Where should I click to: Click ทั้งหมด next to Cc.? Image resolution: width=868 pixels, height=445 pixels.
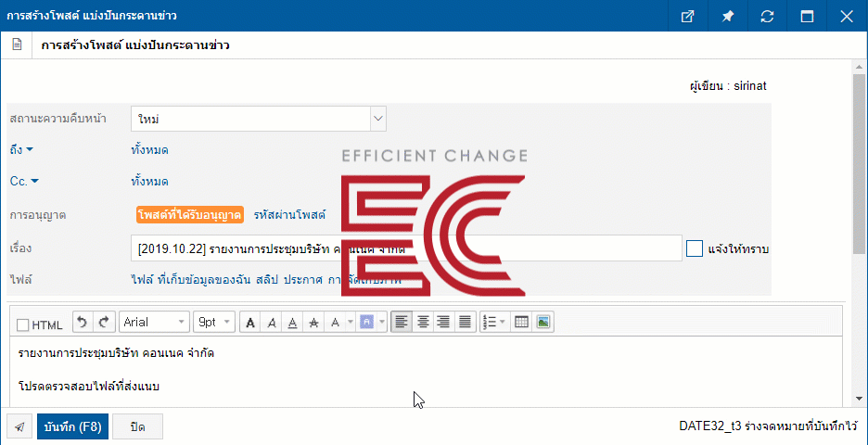pos(150,181)
